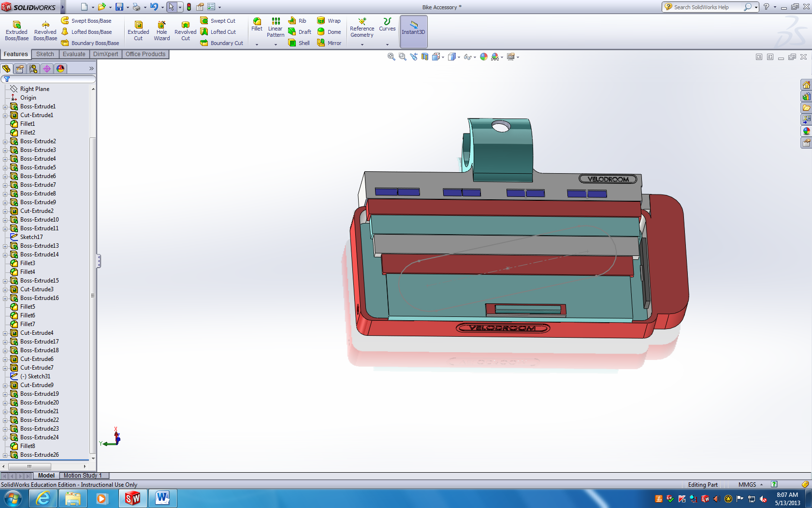The width and height of the screenshot is (812, 508).
Task: Mirror a feature with Mirror tool
Action: 329,43
